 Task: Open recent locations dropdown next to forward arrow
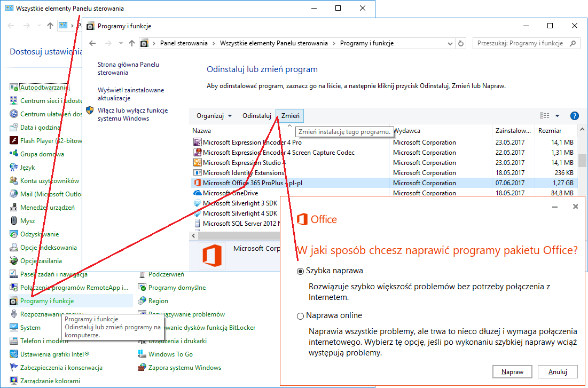coord(120,43)
